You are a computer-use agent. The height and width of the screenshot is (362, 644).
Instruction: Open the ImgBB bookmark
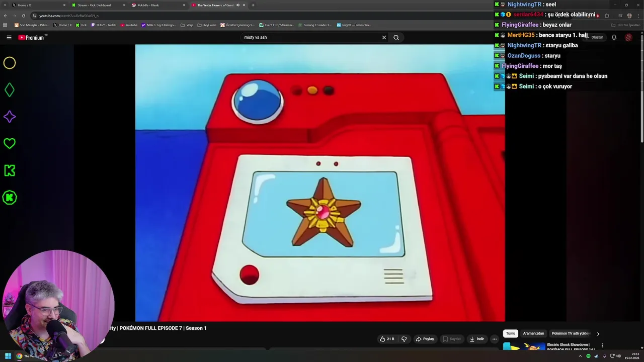pos(354,25)
